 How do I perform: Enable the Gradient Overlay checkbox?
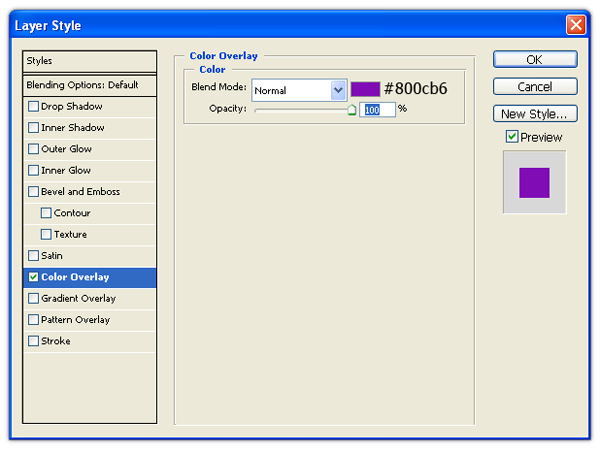coord(33,298)
